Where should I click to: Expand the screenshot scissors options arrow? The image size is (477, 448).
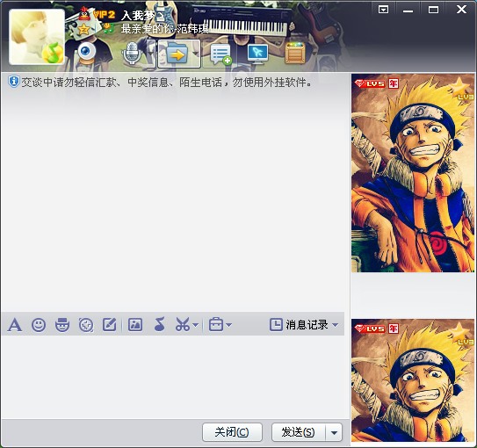click(196, 325)
